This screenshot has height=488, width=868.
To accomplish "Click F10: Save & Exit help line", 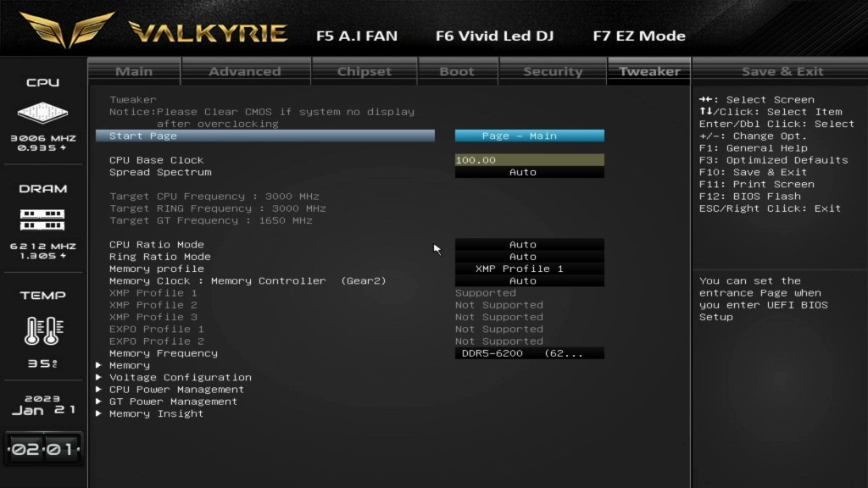I will pyautogui.click(x=753, y=172).
